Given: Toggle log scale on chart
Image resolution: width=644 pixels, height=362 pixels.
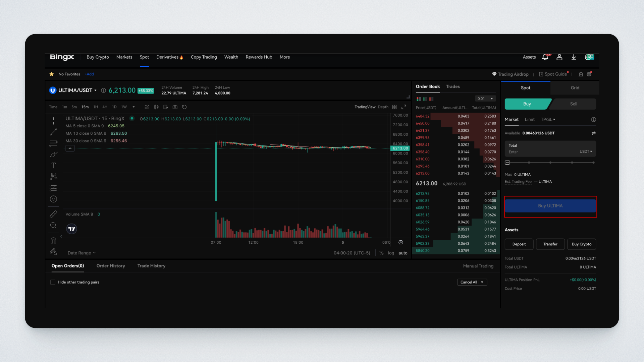Looking at the screenshot, I should [x=391, y=253].
